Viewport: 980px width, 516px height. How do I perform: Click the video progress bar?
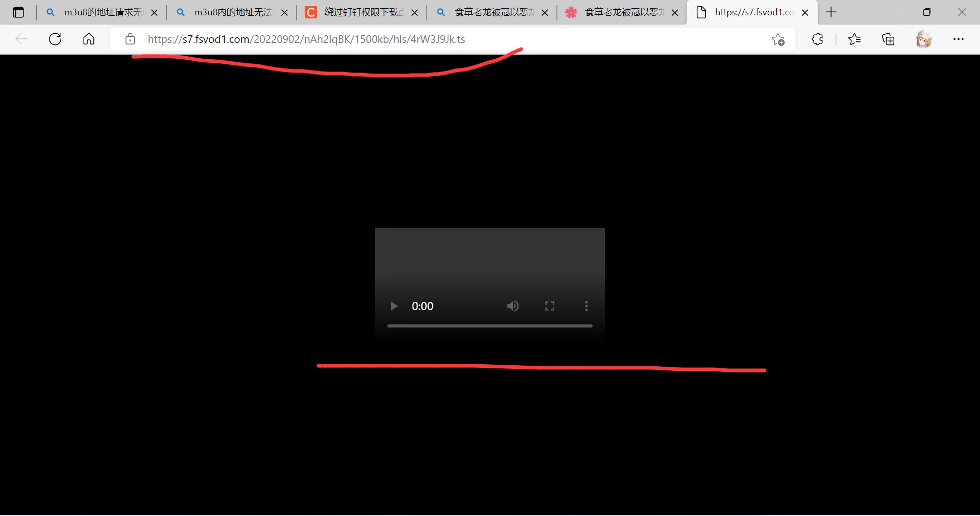[x=489, y=326]
